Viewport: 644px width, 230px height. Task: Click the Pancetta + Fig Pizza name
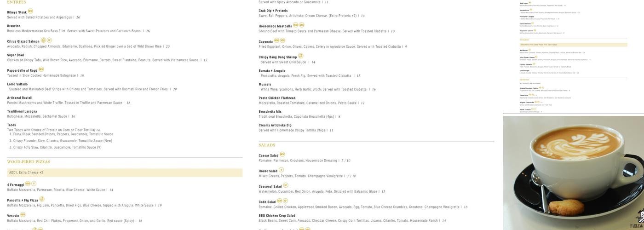click(23, 201)
